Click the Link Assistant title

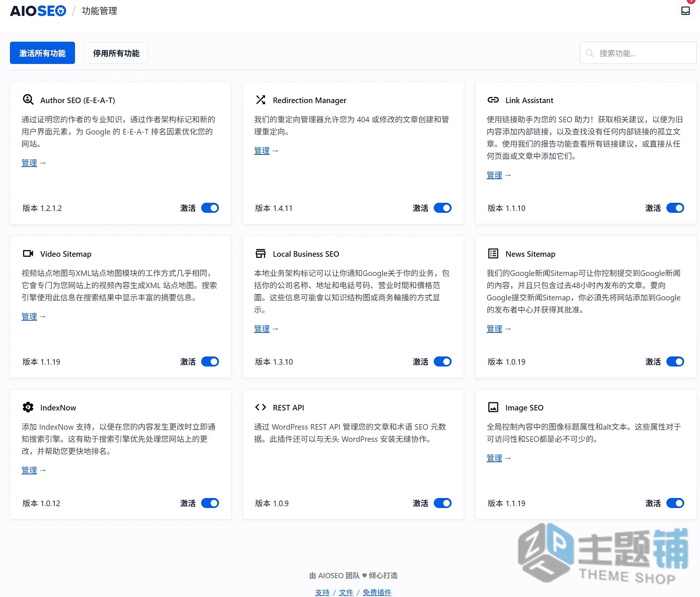click(529, 100)
